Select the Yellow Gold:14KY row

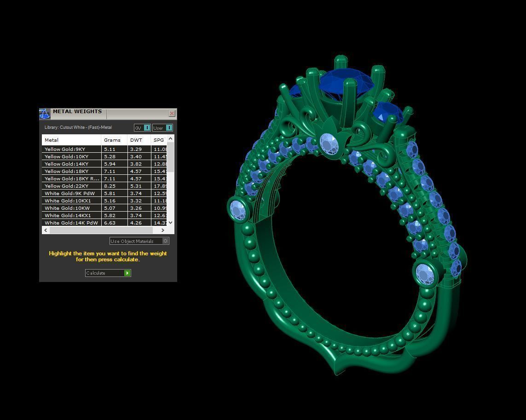click(x=104, y=164)
